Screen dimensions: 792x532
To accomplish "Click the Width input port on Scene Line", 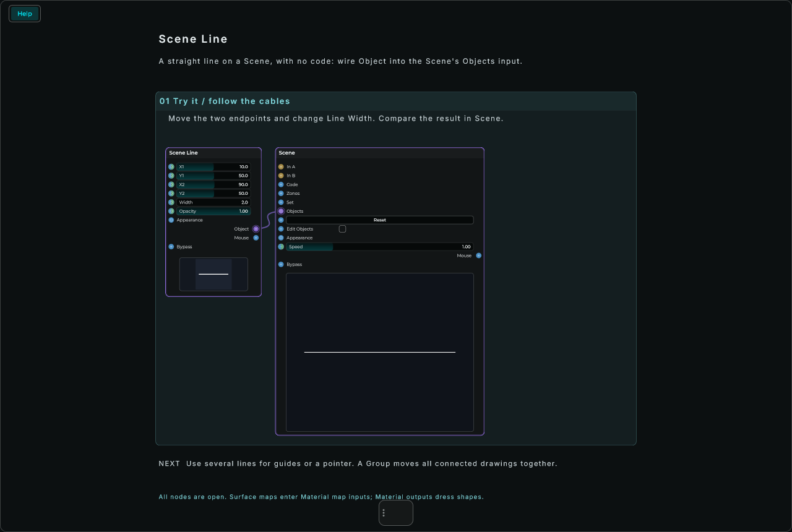I will click(x=171, y=202).
